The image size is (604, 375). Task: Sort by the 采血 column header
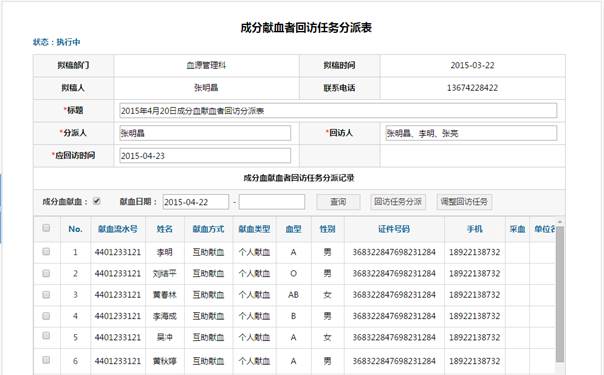(517, 229)
